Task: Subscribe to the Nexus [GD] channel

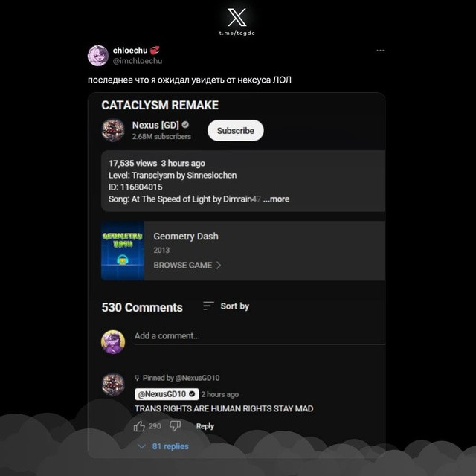Action: pos(236,131)
